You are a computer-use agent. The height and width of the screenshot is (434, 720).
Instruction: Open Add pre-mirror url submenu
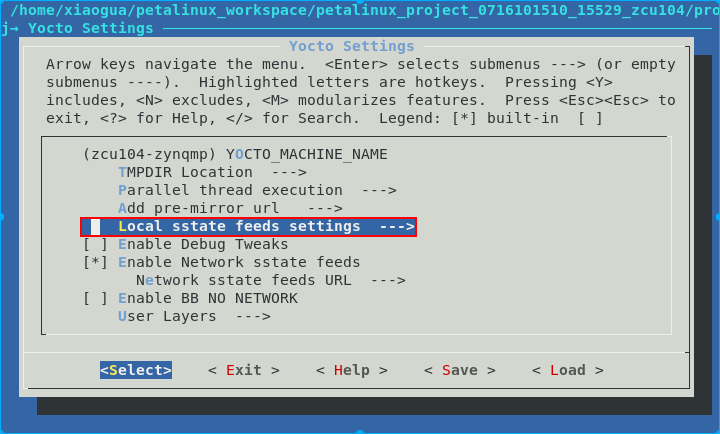230,208
